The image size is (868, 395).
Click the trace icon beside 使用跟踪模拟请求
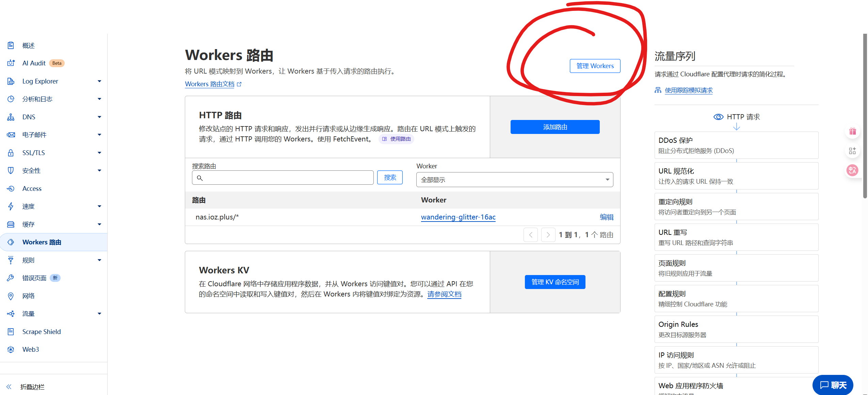click(x=658, y=90)
